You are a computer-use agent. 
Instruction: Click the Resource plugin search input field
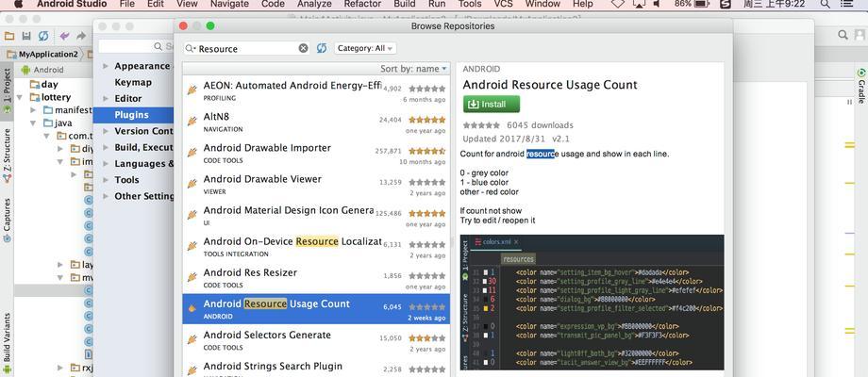click(247, 48)
